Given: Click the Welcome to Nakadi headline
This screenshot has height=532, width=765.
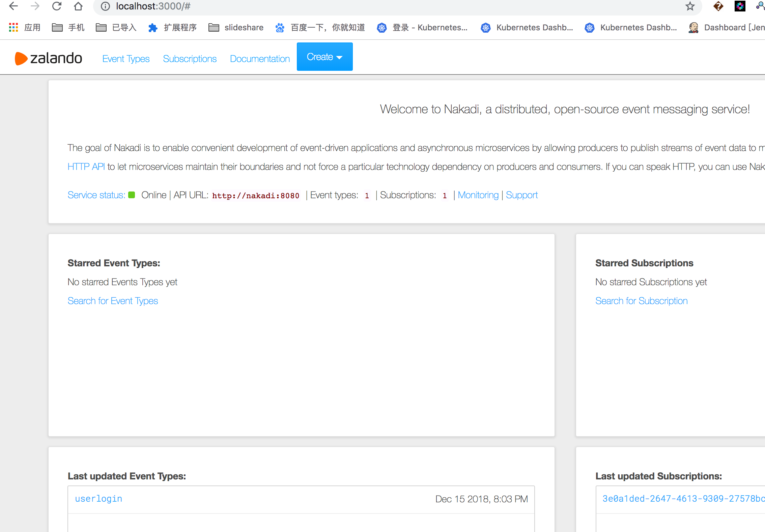Looking at the screenshot, I should tap(565, 109).
